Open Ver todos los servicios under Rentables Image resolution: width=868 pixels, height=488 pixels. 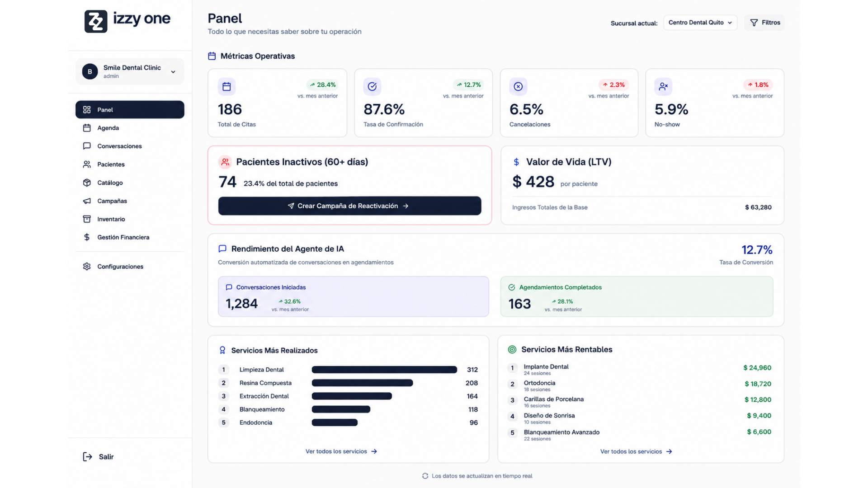(636, 451)
